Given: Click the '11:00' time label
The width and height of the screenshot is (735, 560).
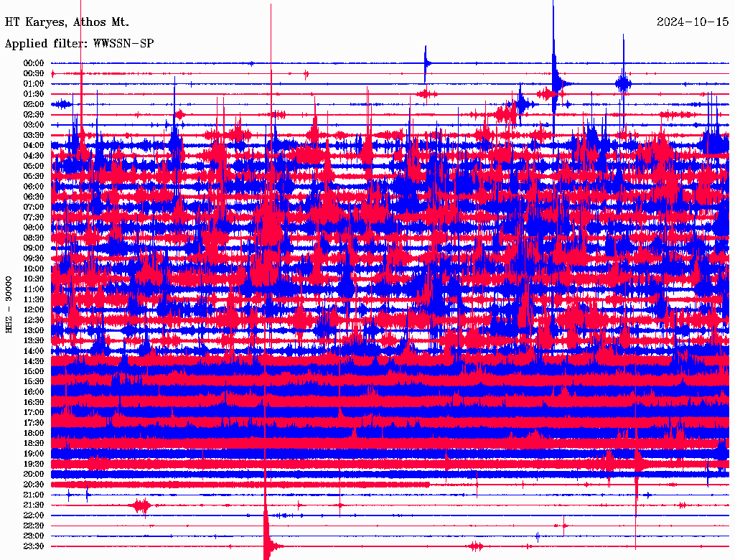Looking at the screenshot, I should 34,289.
